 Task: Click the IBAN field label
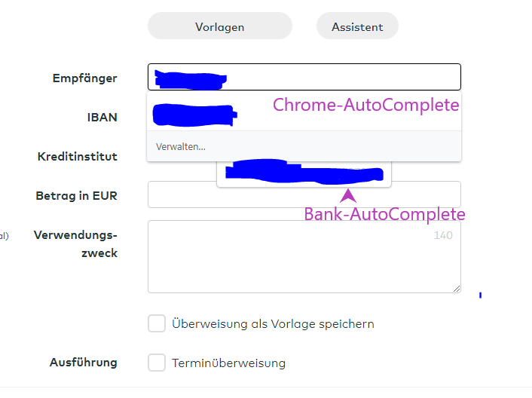[x=102, y=117]
